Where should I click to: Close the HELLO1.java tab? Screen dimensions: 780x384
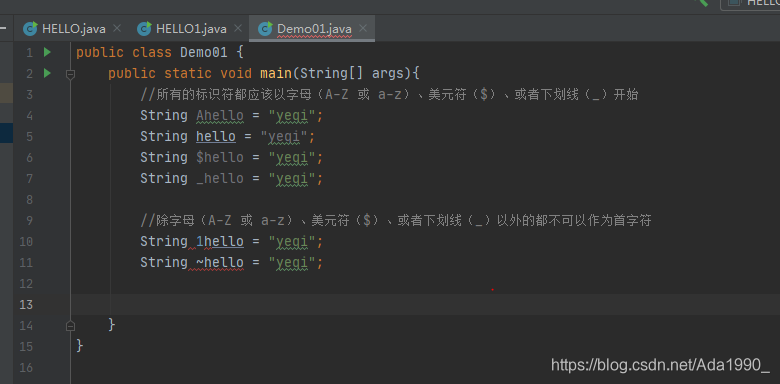pos(238,28)
